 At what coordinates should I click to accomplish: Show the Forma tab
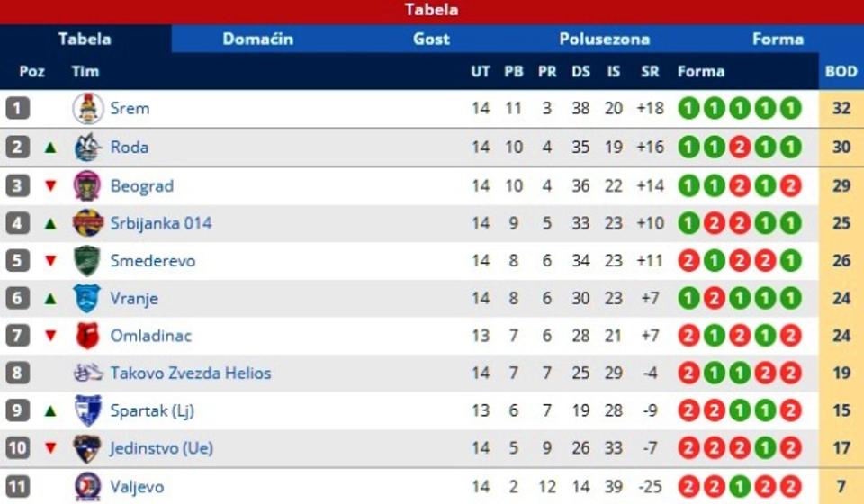coord(778,39)
